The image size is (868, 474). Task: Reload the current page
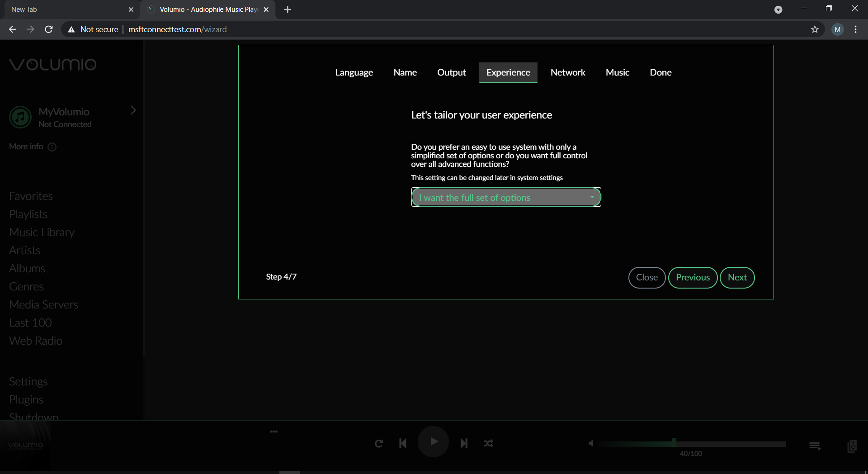[49, 29]
